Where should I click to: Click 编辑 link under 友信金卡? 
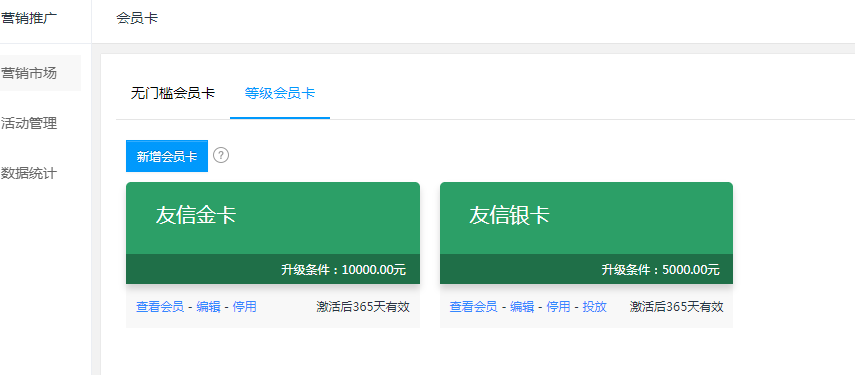pyautogui.click(x=208, y=307)
